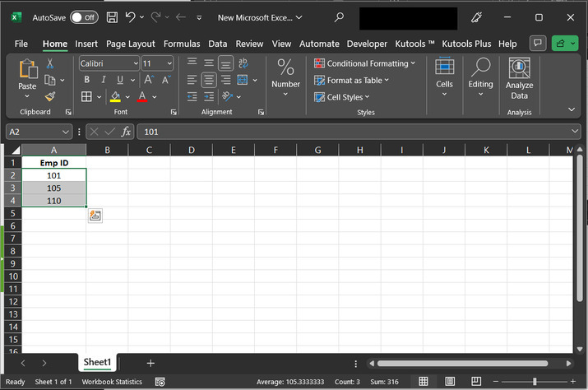Open Comments speech bubble icon
The image size is (588, 390).
pyautogui.click(x=537, y=43)
